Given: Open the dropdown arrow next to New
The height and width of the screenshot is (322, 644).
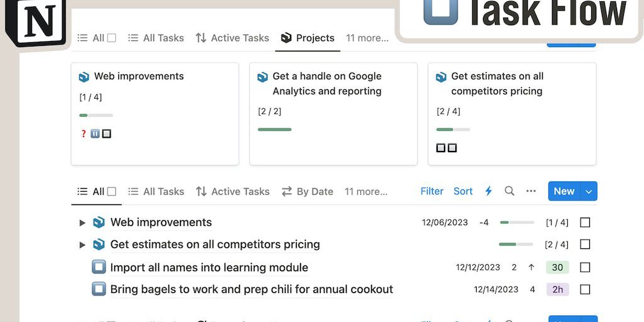Looking at the screenshot, I should (589, 191).
